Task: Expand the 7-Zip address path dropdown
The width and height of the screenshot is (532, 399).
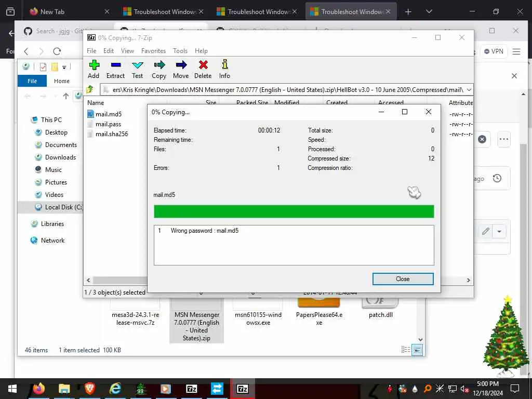Action: 469,90
